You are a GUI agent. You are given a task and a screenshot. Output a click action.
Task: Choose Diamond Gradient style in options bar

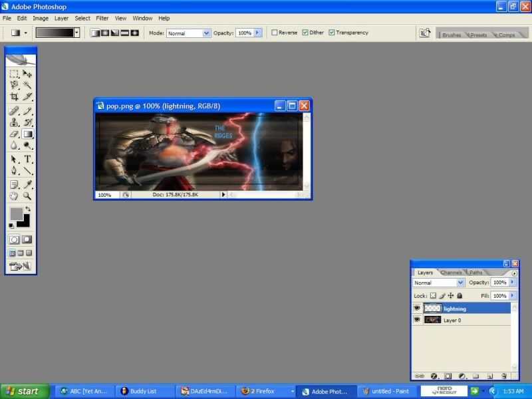tap(135, 33)
